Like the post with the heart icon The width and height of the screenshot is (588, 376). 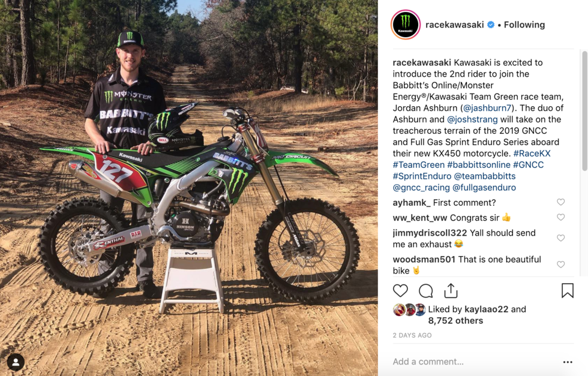[400, 290]
